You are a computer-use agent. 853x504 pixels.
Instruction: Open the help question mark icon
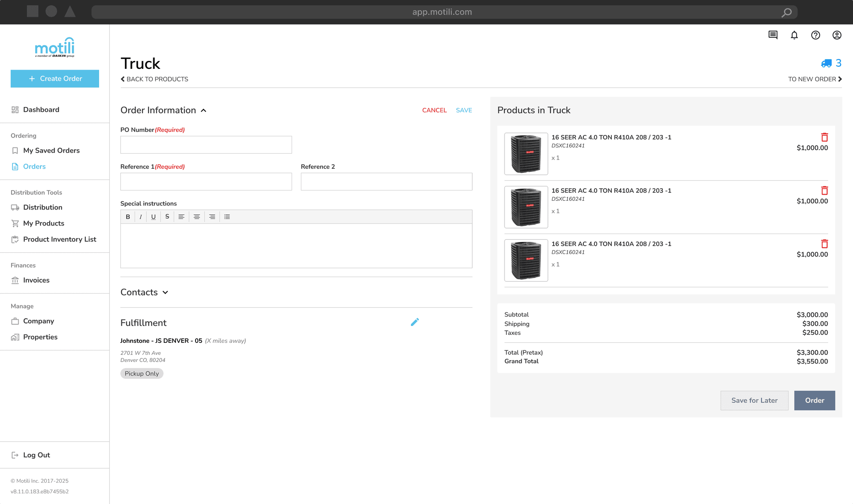[816, 35]
